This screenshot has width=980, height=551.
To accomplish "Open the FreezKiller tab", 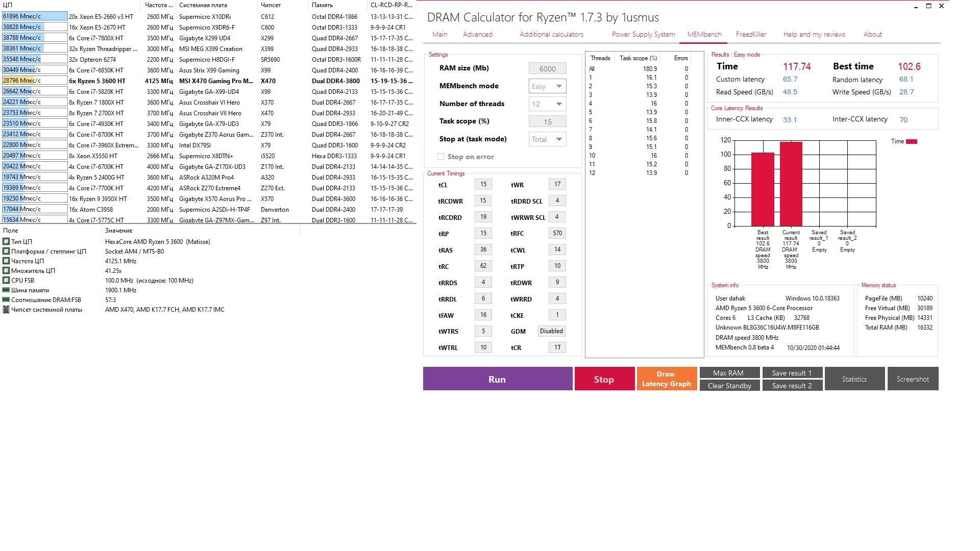I will tap(751, 34).
